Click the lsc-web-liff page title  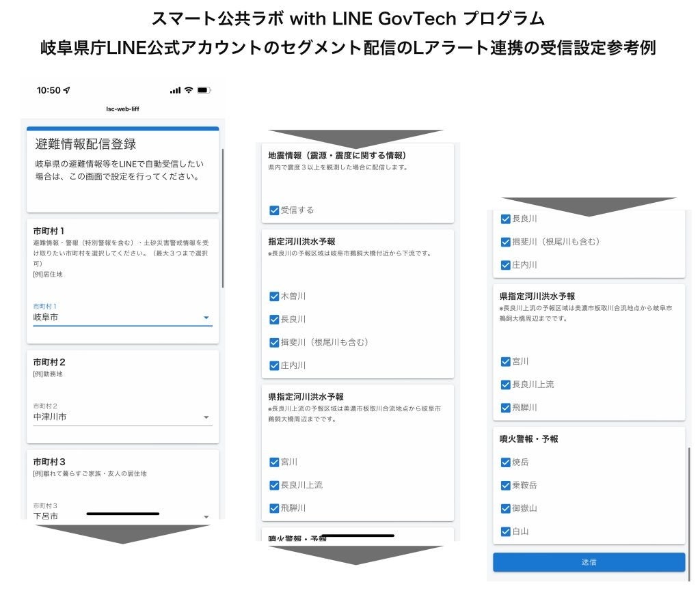point(123,109)
